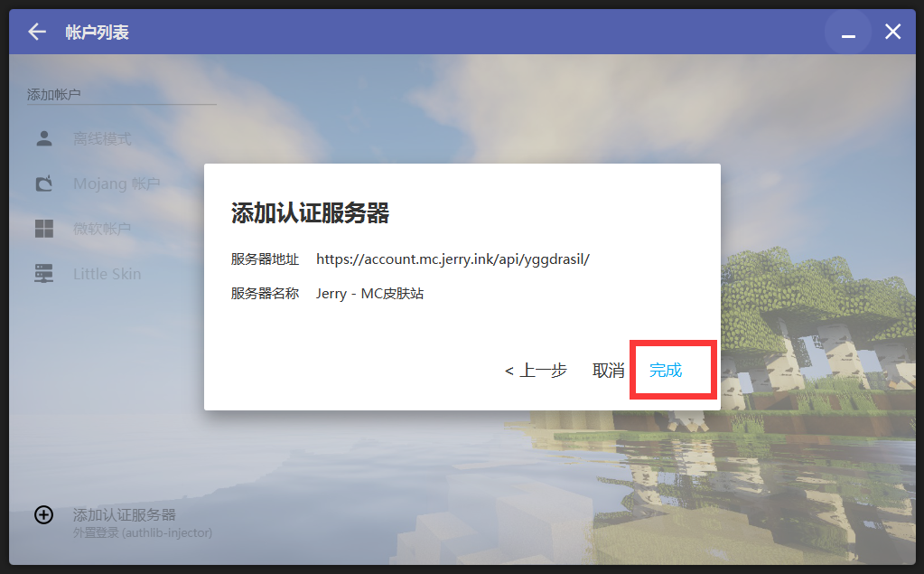Viewport: 924px width, 574px height.
Task: Go back using the < 上一步 button
Action: 537,370
